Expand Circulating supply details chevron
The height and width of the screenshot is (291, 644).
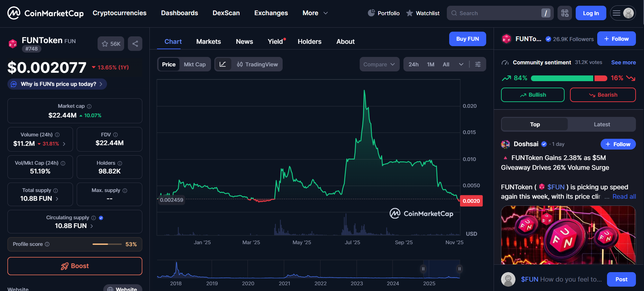(92, 226)
